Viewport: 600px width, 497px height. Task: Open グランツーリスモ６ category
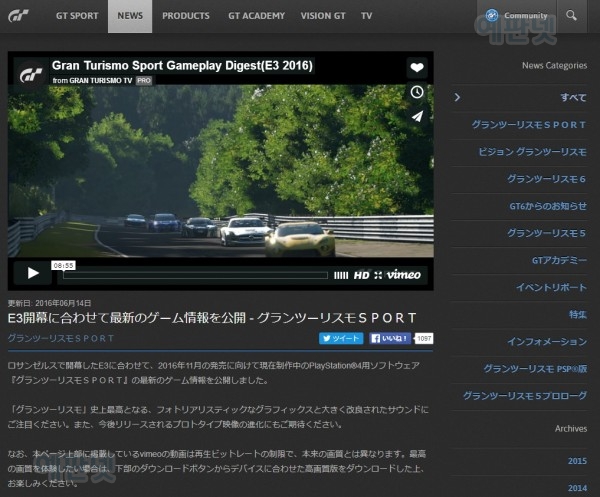pos(546,179)
